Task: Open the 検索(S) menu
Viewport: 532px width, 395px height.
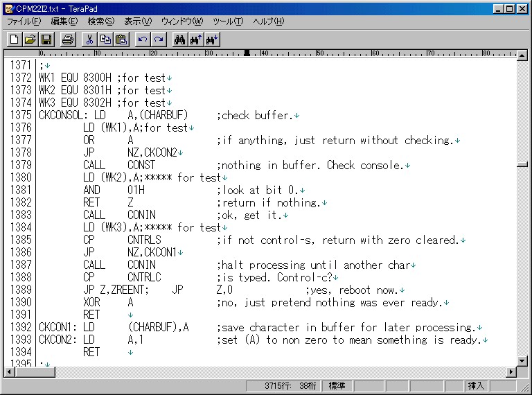Action: pos(100,21)
